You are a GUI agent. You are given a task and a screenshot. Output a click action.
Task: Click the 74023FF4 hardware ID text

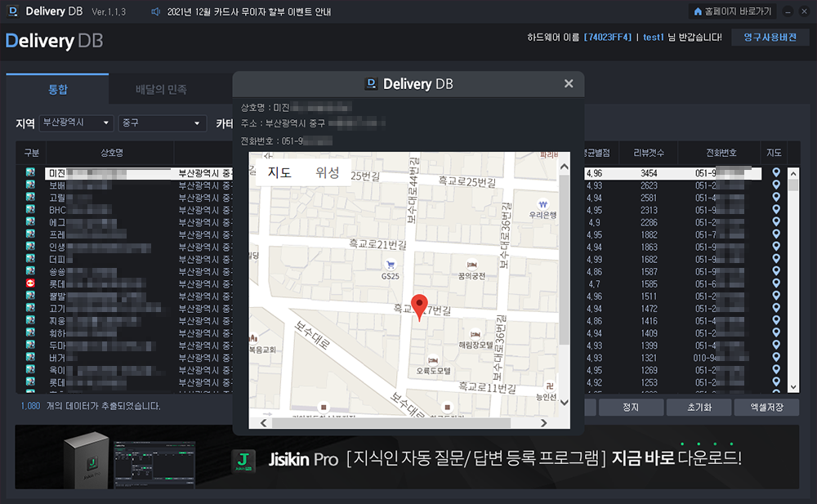[x=608, y=37]
